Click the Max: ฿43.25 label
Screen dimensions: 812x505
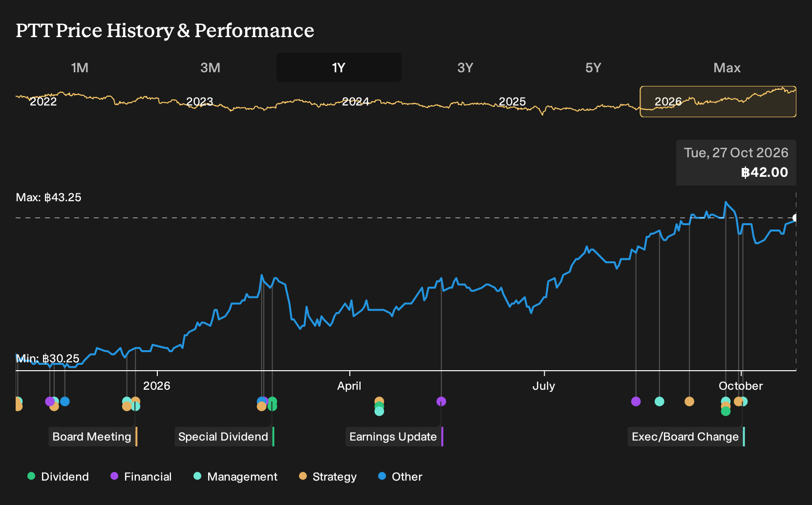click(48, 197)
